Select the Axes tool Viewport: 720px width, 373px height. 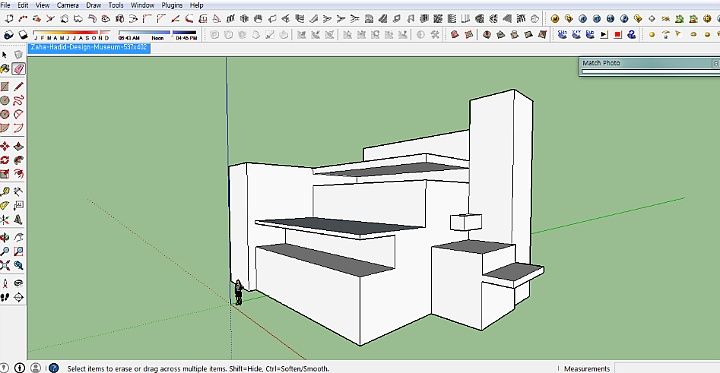click(5, 220)
